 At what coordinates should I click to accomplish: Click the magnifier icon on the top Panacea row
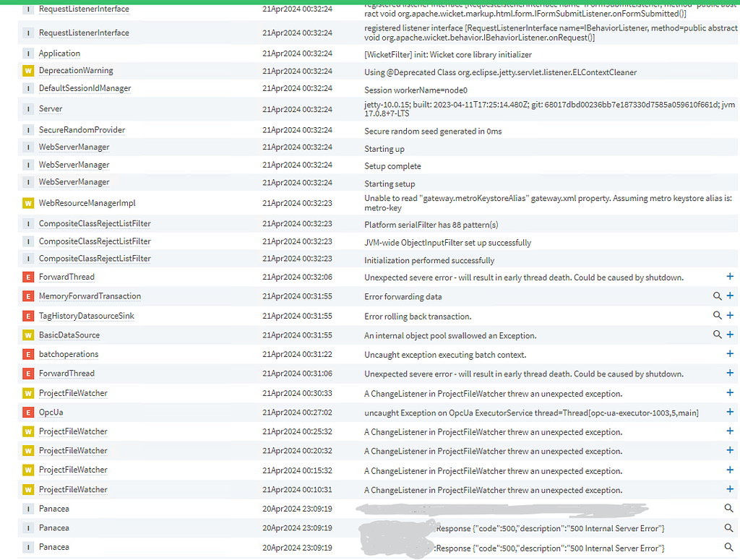pos(728,508)
